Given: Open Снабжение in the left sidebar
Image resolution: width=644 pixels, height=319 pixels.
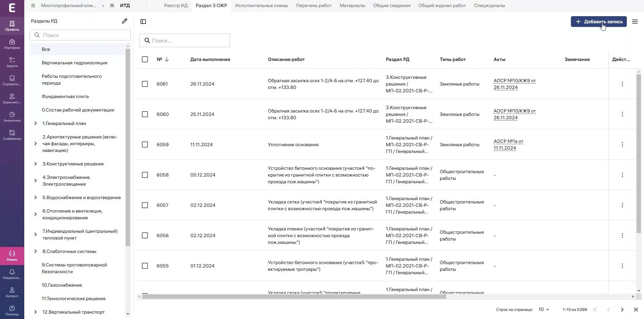Looking at the screenshot, I should [x=12, y=135].
